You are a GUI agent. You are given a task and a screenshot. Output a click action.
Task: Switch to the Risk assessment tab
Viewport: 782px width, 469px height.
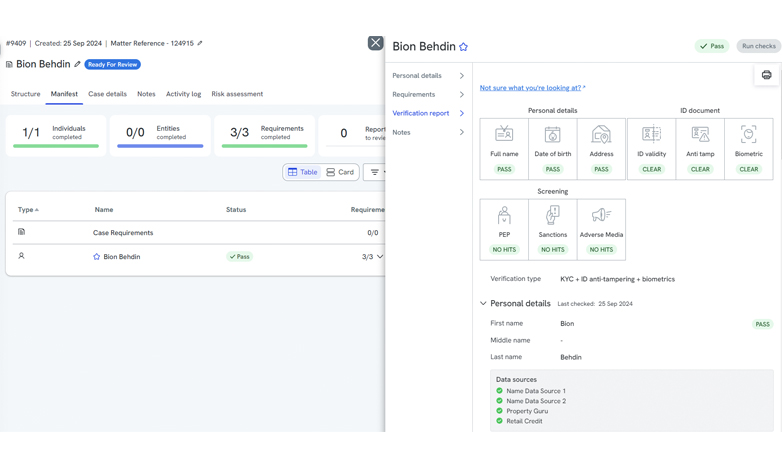[x=237, y=94]
